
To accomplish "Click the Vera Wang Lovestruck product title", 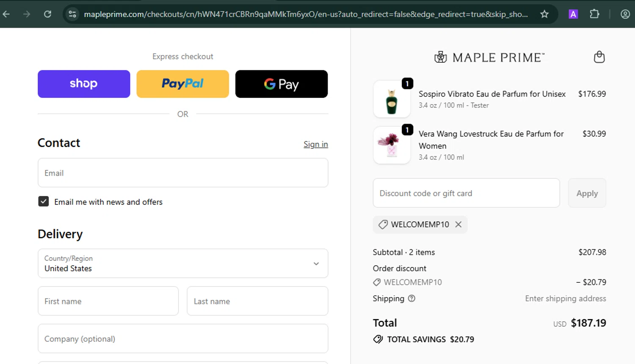I will click(491, 140).
